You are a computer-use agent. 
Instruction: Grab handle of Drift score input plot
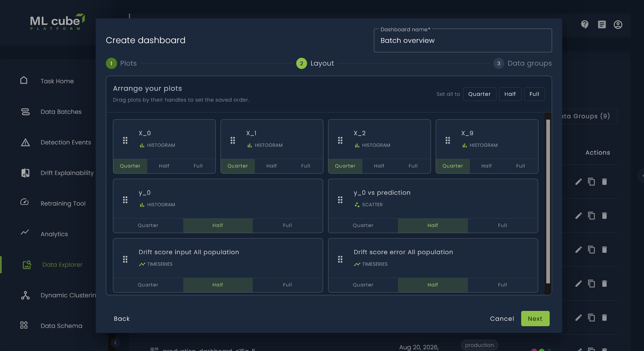pyautogui.click(x=125, y=259)
